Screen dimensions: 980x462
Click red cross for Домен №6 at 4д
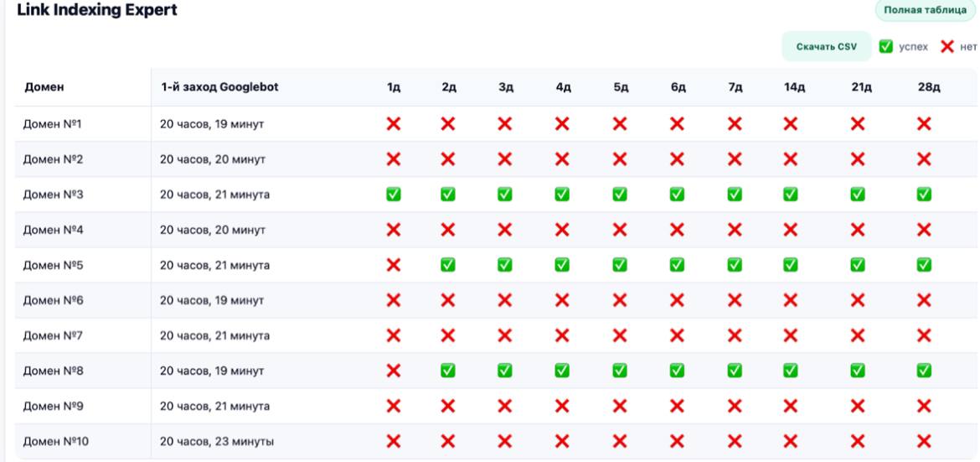pyautogui.click(x=563, y=300)
